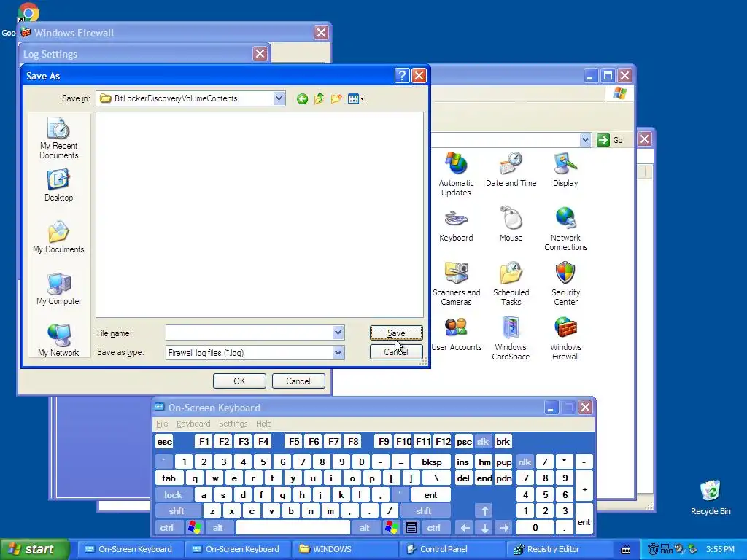The height and width of the screenshot is (560, 747).
Task: Open Network Connections in Control Panel
Action: pyautogui.click(x=565, y=229)
